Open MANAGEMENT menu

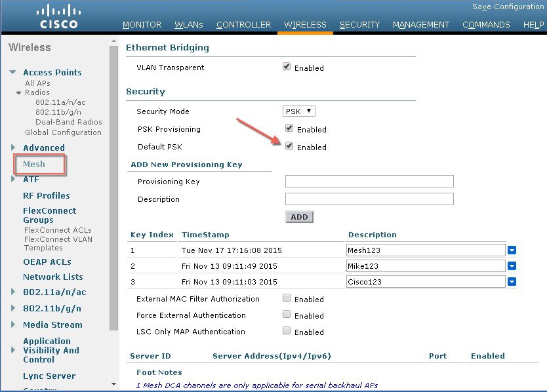pyautogui.click(x=421, y=25)
